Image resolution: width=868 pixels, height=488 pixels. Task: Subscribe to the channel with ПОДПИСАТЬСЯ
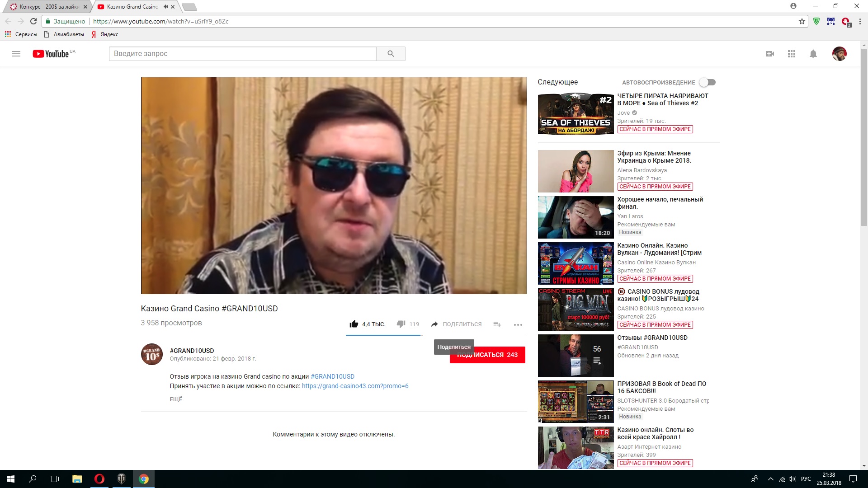[487, 355]
